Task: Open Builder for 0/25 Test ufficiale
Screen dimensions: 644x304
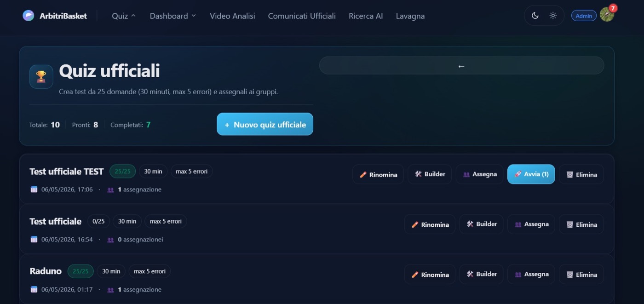Action: 481,224
